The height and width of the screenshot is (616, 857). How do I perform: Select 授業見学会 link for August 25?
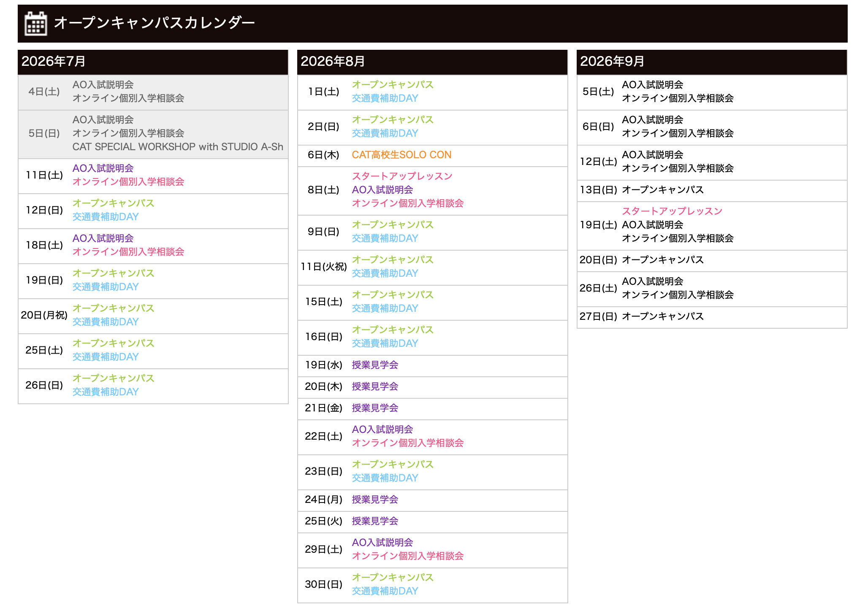[x=375, y=521]
